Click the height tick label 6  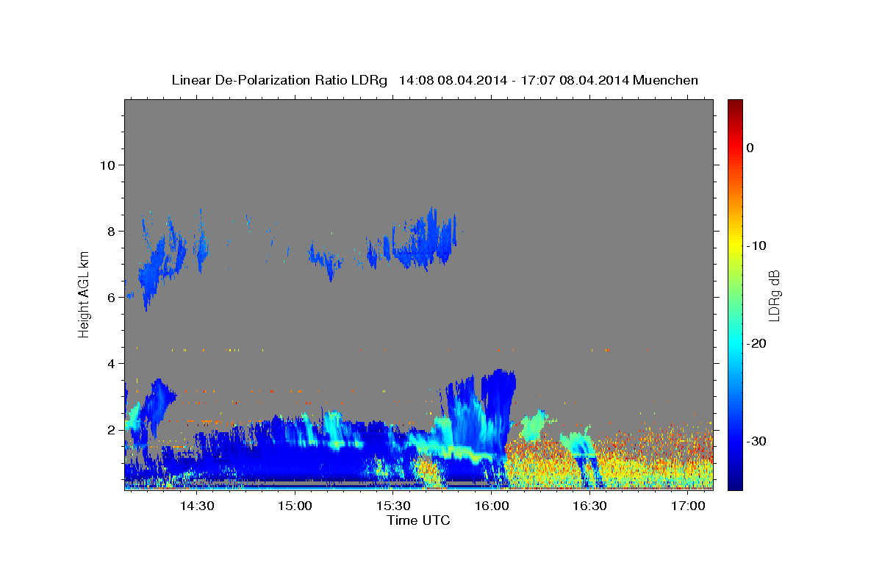(x=112, y=297)
